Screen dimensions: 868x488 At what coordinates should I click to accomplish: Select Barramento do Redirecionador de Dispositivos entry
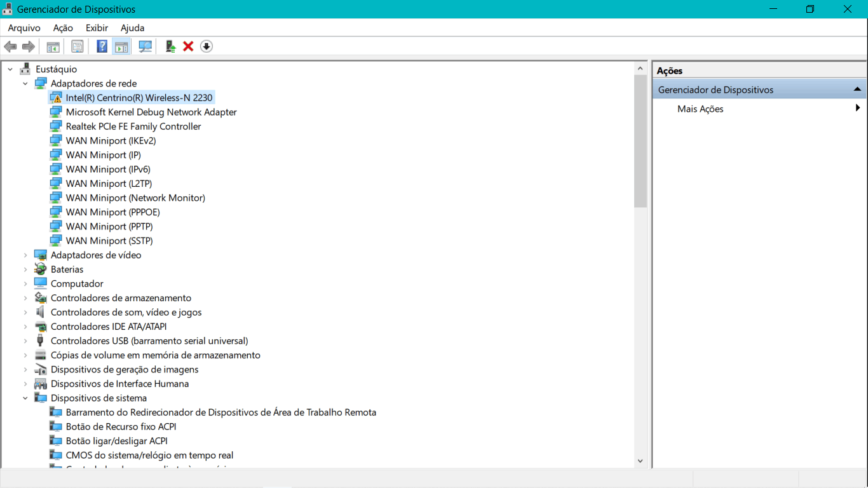click(x=221, y=412)
